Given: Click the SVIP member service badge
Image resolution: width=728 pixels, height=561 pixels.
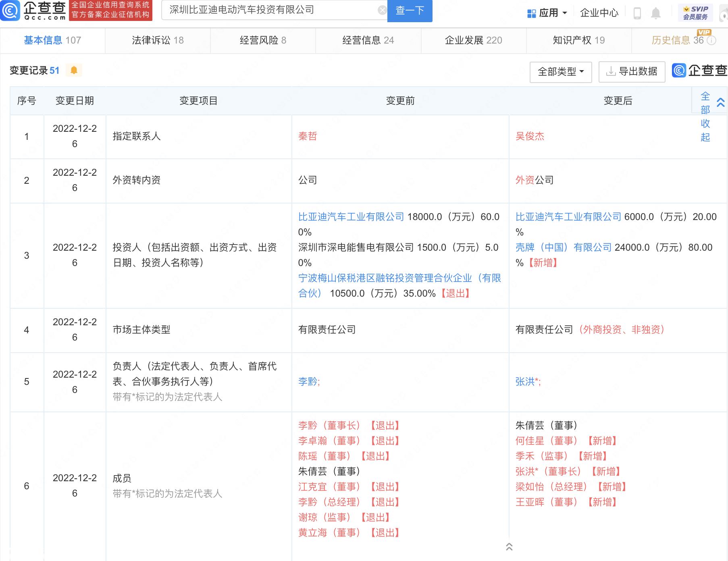Looking at the screenshot, I should [695, 13].
